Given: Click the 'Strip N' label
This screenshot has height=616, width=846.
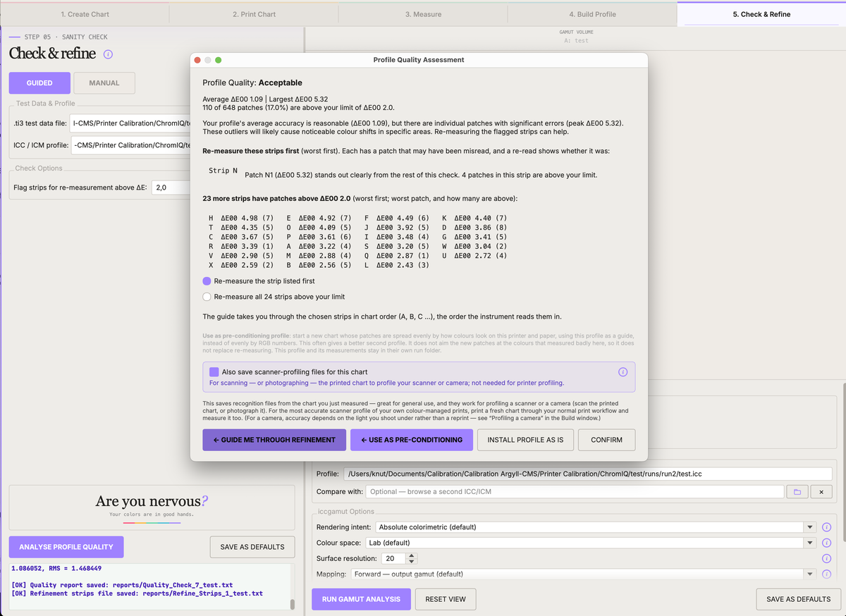Looking at the screenshot, I should pos(223,171).
